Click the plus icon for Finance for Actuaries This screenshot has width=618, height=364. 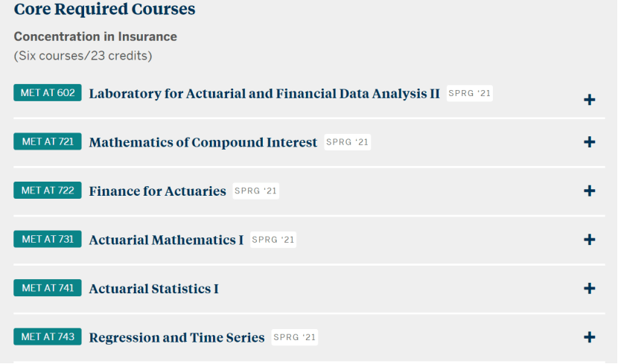tap(589, 191)
